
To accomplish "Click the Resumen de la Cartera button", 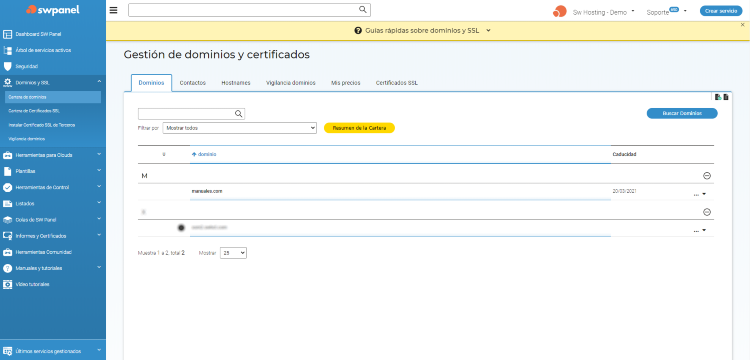I will (359, 128).
